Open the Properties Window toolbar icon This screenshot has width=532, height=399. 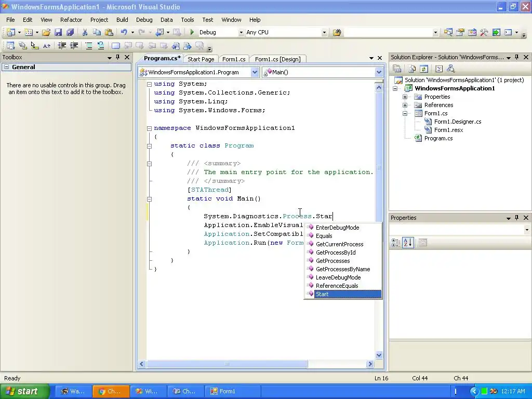[460, 32]
